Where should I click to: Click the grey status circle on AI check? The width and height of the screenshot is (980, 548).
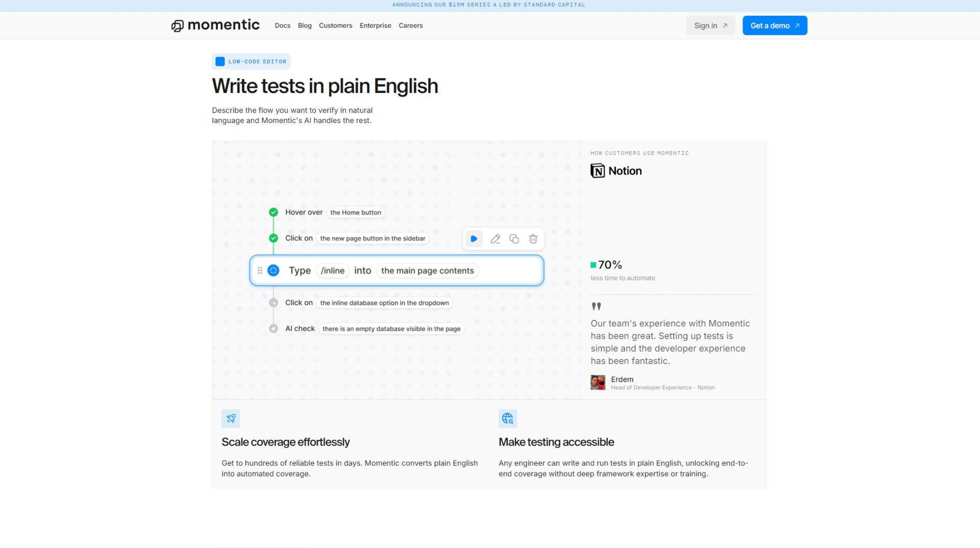point(274,329)
